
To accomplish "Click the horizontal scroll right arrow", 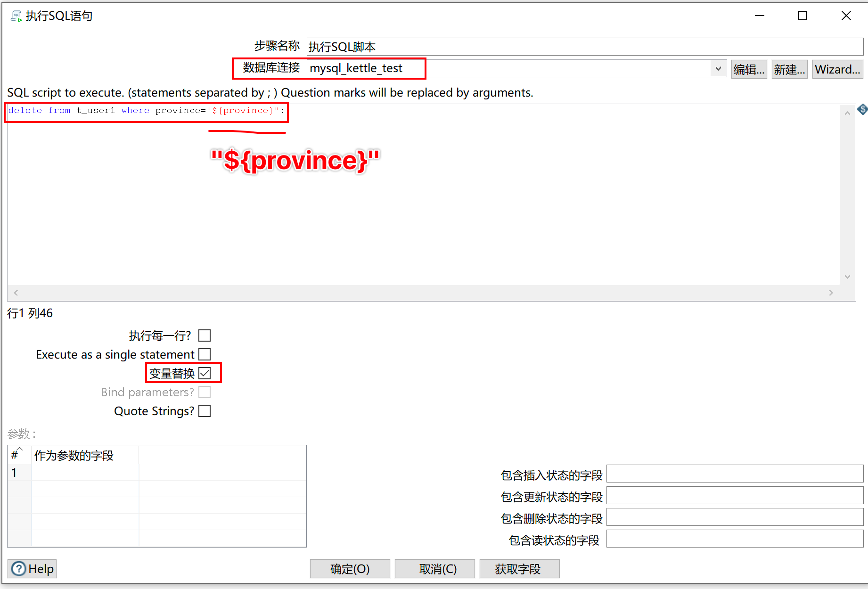I will click(831, 293).
